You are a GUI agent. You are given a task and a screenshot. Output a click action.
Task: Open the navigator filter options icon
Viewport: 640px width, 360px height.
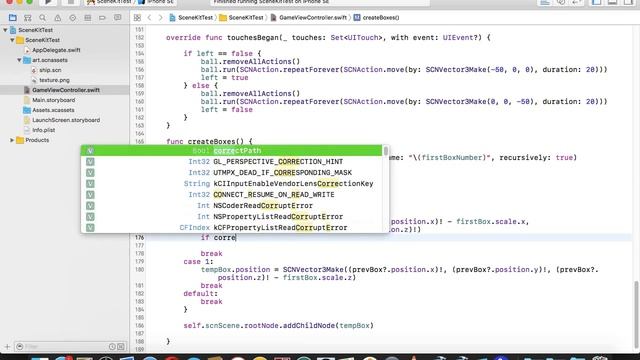tap(20, 347)
